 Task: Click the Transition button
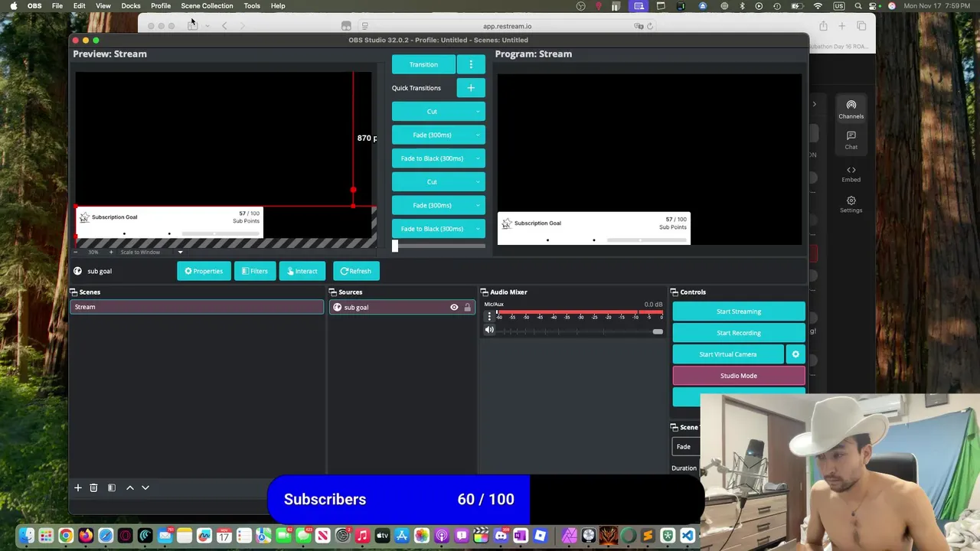tap(423, 64)
